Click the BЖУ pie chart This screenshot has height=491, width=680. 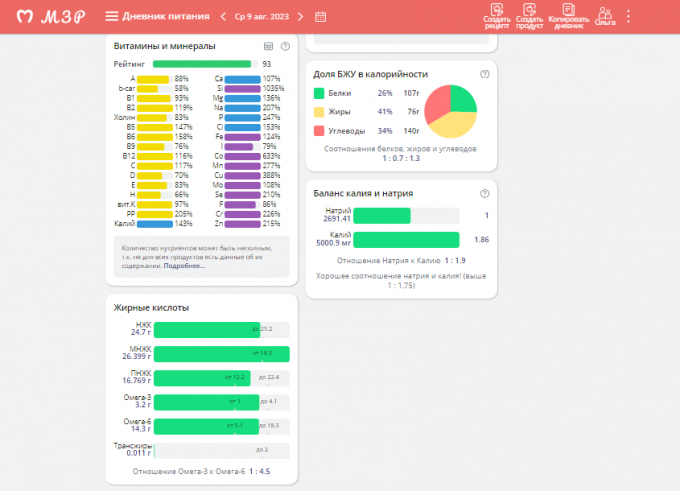pos(449,111)
